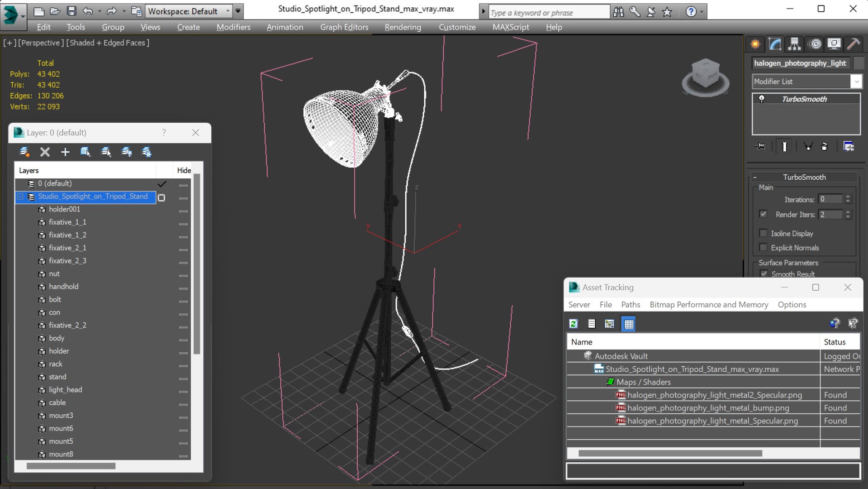Refresh the Asset Tracking list
The width and height of the screenshot is (868, 489).
click(574, 324)
